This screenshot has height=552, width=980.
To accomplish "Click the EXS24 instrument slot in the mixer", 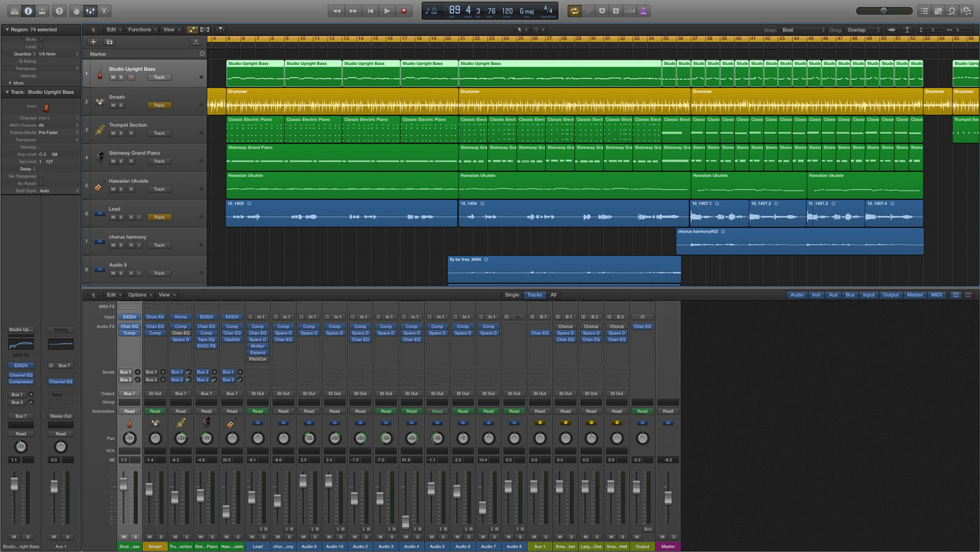I will (129, 317).
